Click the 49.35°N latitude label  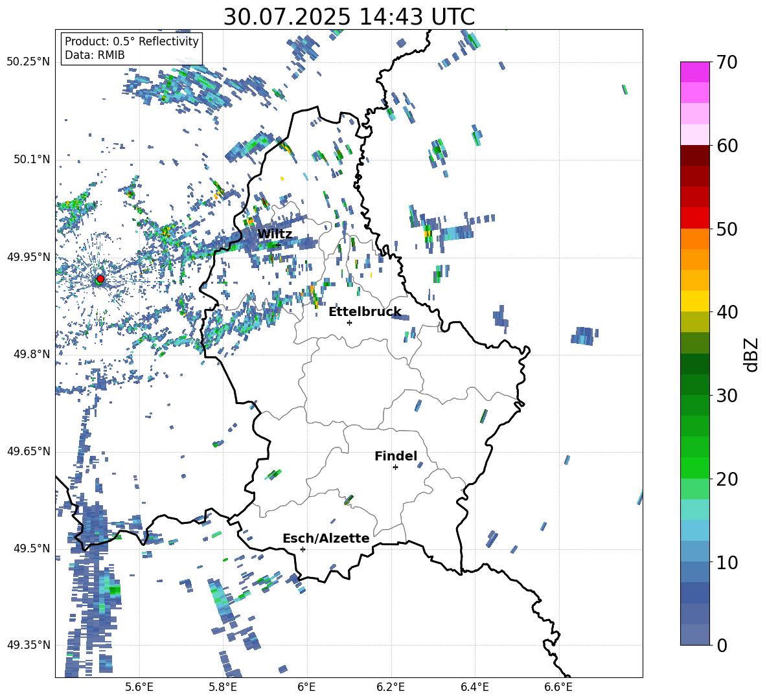point(29,645)
